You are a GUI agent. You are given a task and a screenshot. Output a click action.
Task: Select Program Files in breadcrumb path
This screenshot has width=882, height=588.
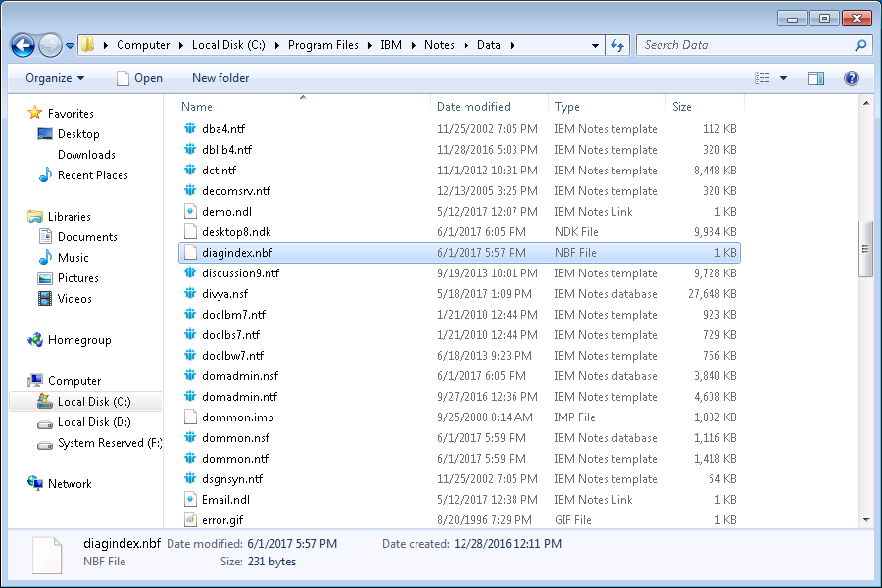coord(322,45)
